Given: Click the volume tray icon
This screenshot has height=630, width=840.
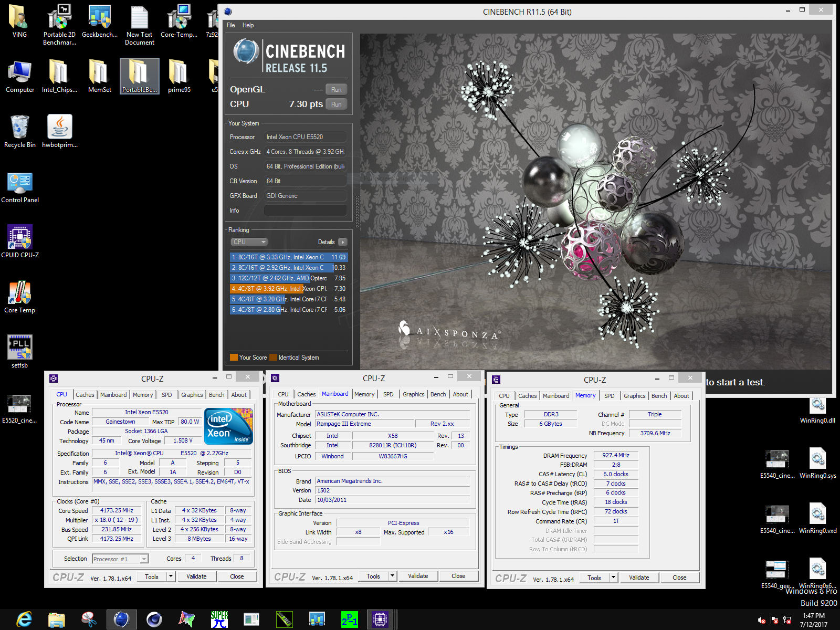Looking at the screenshot, I should click(762, 620).
